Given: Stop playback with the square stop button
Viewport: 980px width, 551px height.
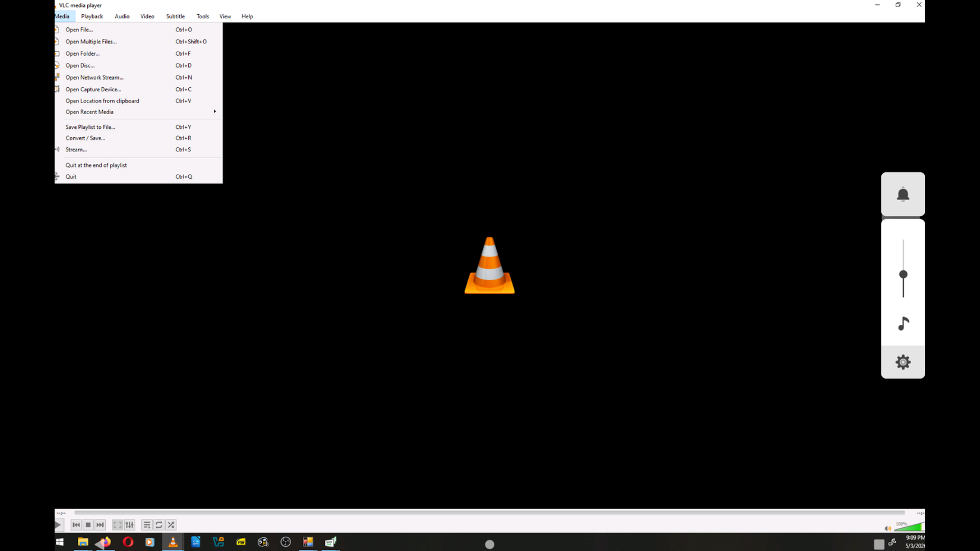Looking at the screenshot, I should [88, 525].
